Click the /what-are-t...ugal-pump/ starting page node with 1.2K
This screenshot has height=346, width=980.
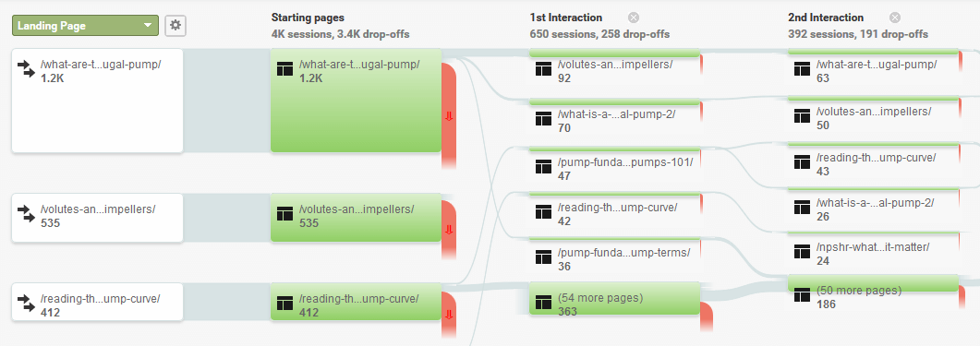pos(357,101)
